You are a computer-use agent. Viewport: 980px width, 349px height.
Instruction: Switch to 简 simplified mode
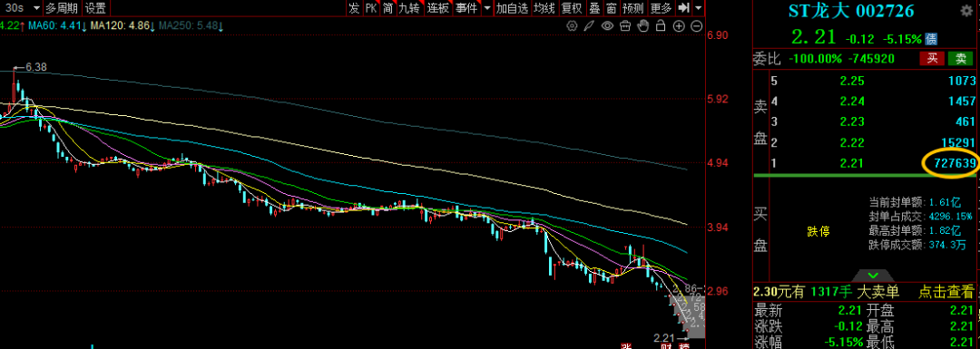388,8
